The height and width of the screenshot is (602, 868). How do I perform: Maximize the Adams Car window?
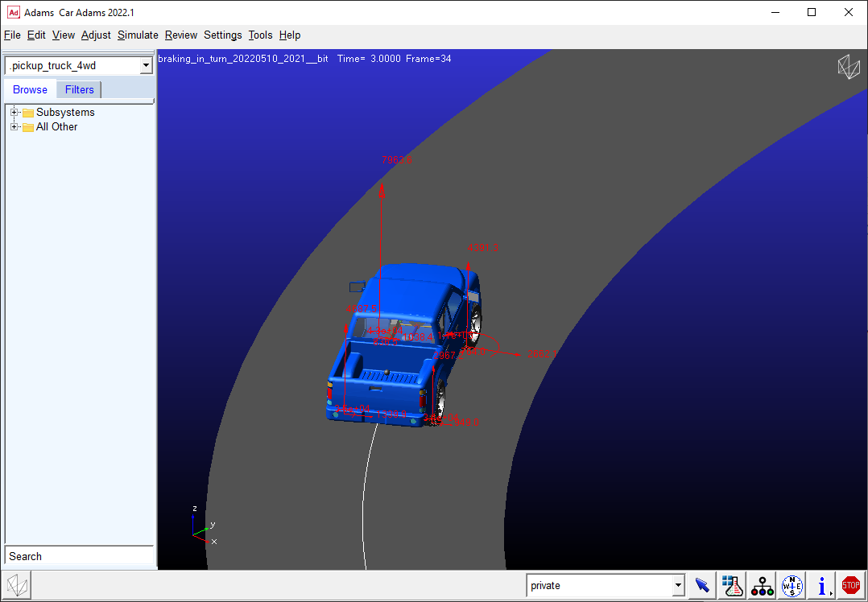pyautogui.click(x=812, y=12)
